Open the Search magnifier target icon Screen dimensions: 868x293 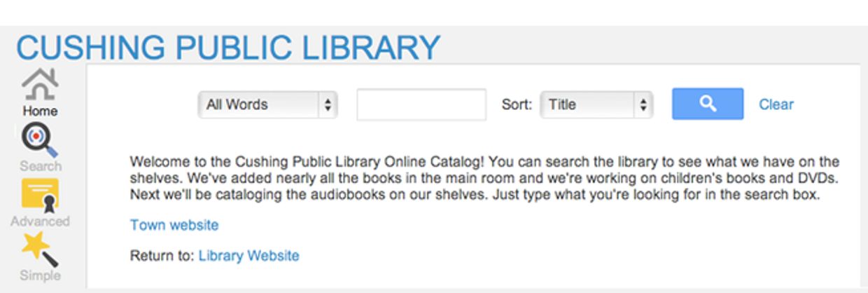pyautogui.click(x=39, y=139)
